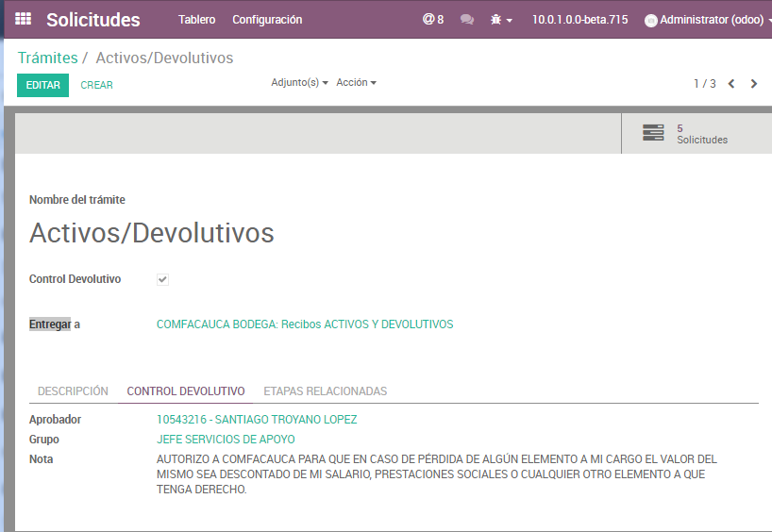Open the Configuración menu
The width and height of the screenshot is (772, 532).
267,20
